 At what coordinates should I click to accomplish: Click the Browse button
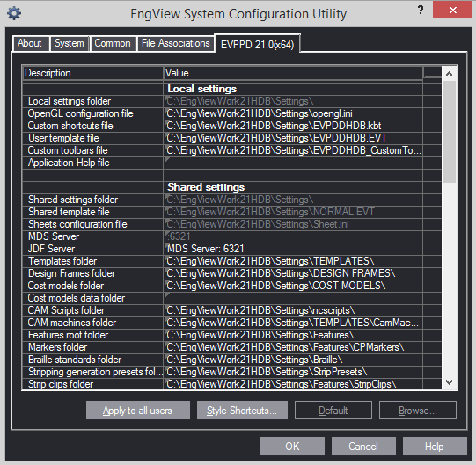click(417, 411)
